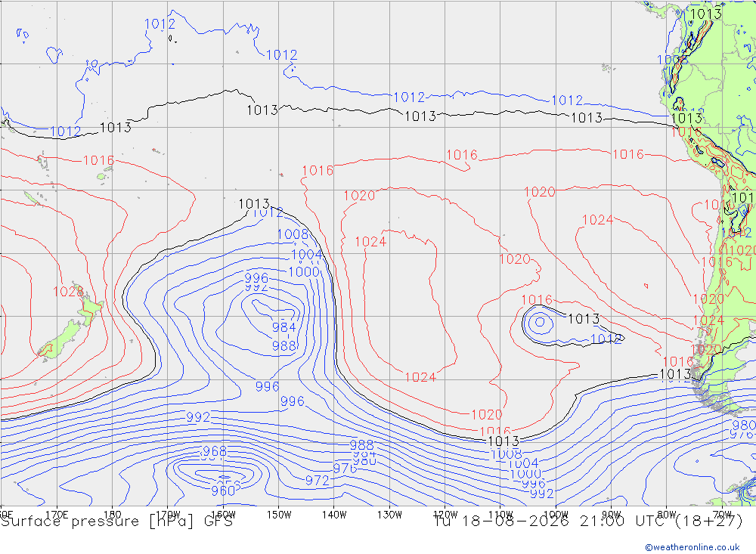Click the 170E longitude axis label
This screenshot has height=554, width=756.
coord(57,514)
